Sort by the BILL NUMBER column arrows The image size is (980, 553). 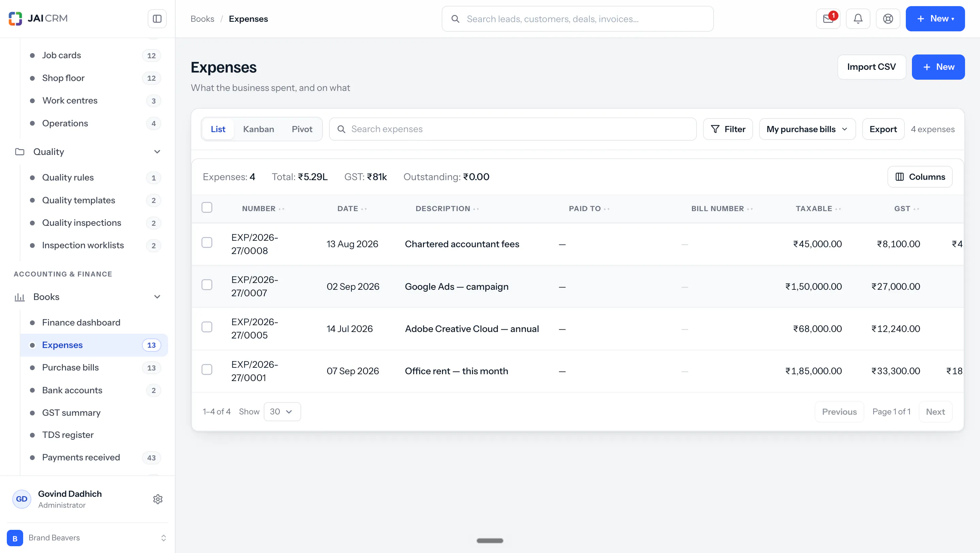click(x=750, y=209)
